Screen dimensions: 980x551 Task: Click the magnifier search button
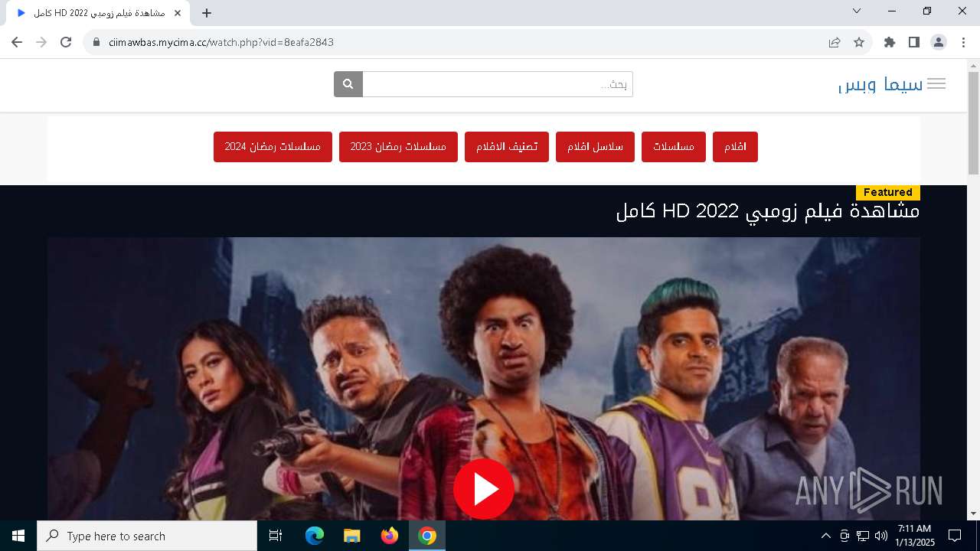coord(348,84)
